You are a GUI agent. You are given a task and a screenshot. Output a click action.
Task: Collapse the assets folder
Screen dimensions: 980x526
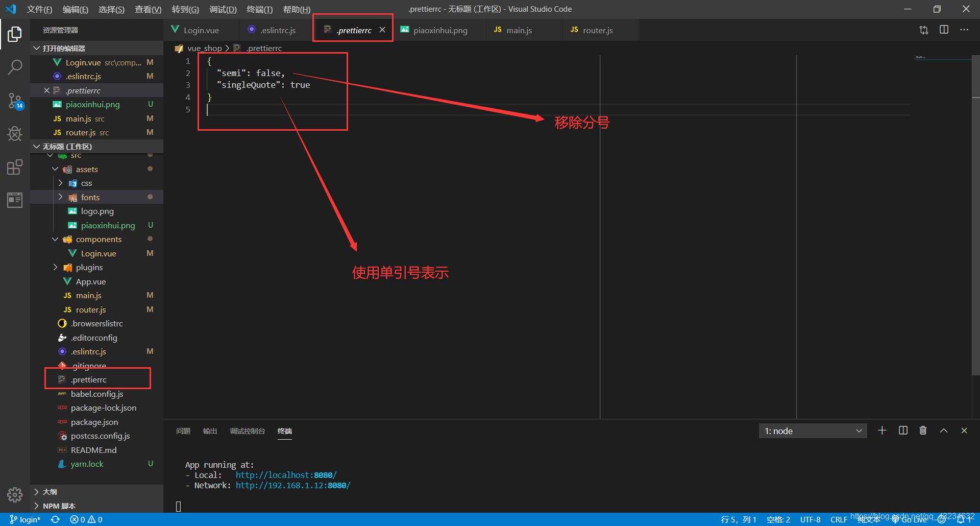coord(55,169)
